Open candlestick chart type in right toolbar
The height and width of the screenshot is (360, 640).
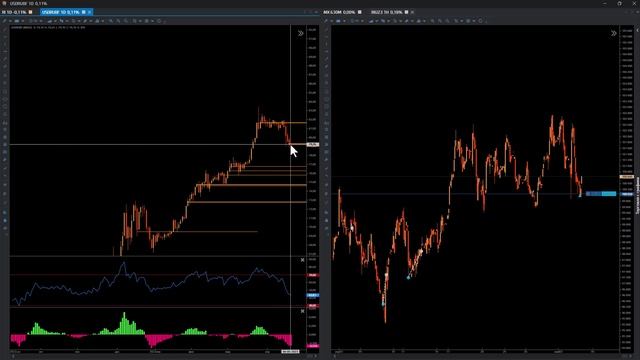[338, 21]
